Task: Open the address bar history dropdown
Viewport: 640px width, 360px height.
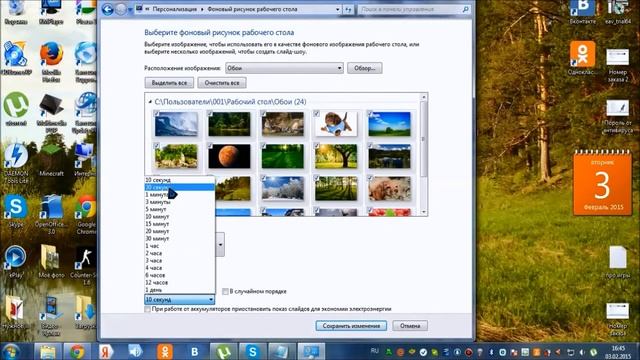Action: click(x=338, y=9)
